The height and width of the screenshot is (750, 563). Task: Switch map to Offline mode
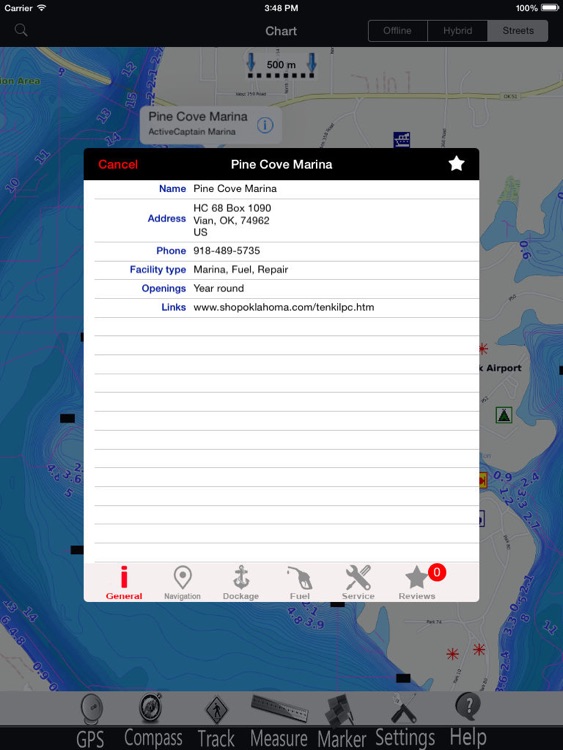(397, 31)
